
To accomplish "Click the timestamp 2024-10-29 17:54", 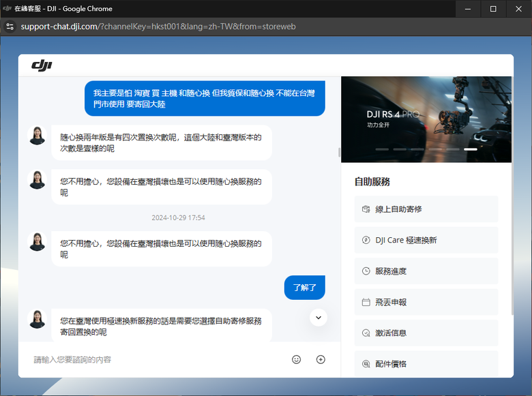I will [x=178, y=217].
